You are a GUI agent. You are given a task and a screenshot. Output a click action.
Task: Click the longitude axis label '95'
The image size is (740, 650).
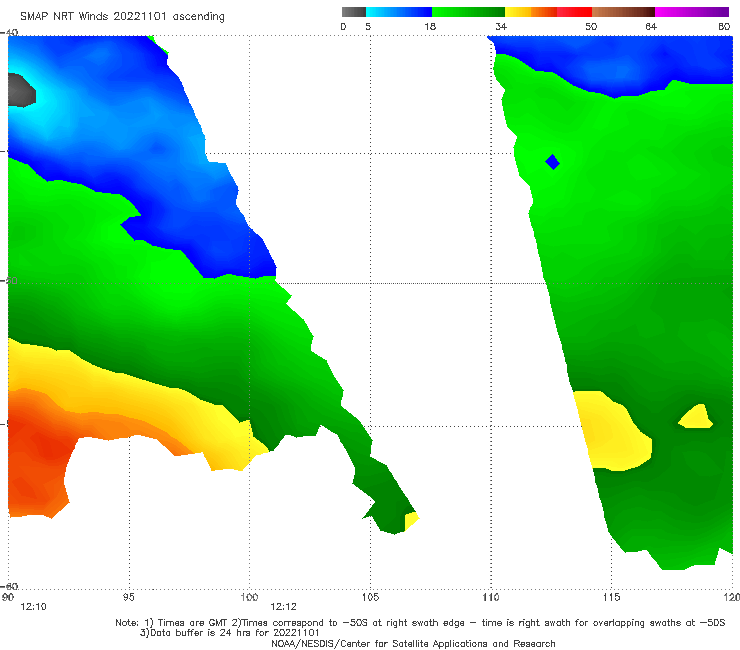point(129,598)
